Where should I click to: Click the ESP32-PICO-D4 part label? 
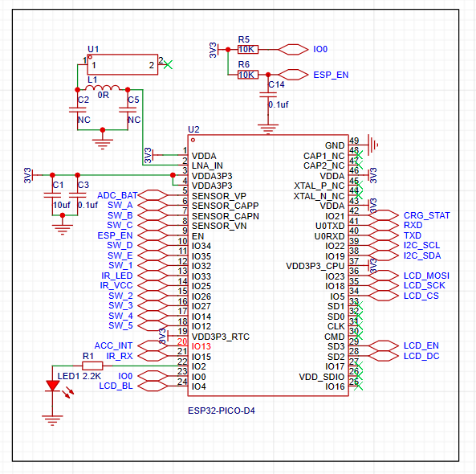pos(222,411)
